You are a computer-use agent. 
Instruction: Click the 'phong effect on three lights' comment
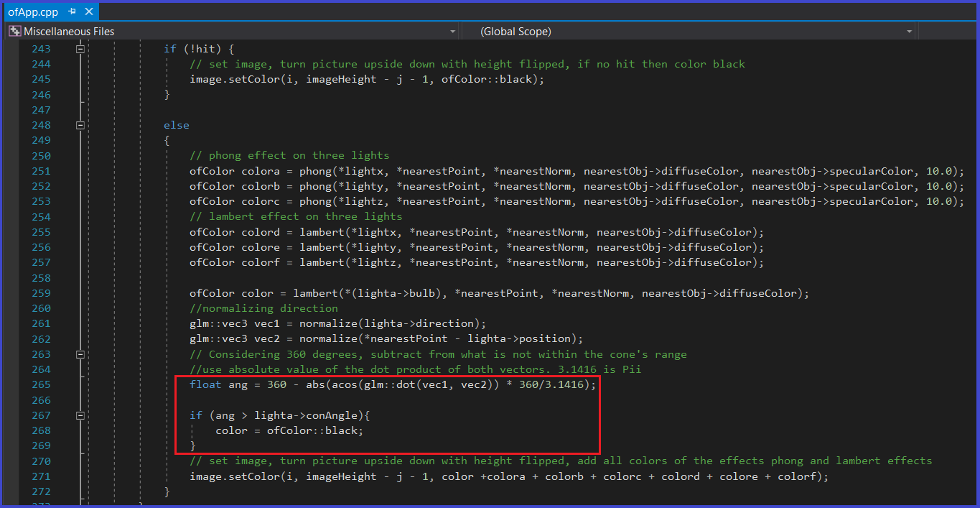click(x=289, y=155)
